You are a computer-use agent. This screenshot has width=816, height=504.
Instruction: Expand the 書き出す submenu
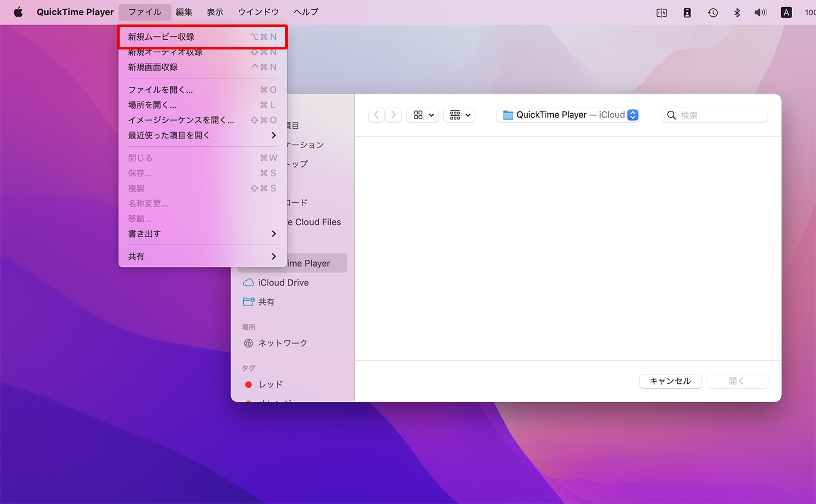pos(202,234)
